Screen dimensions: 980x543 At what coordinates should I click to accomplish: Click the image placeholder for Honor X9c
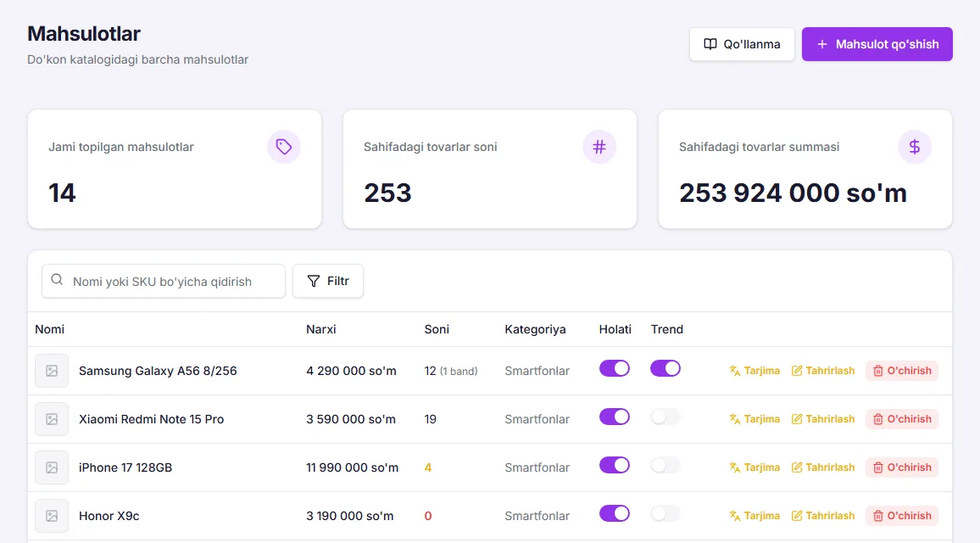tap(52, 516)
